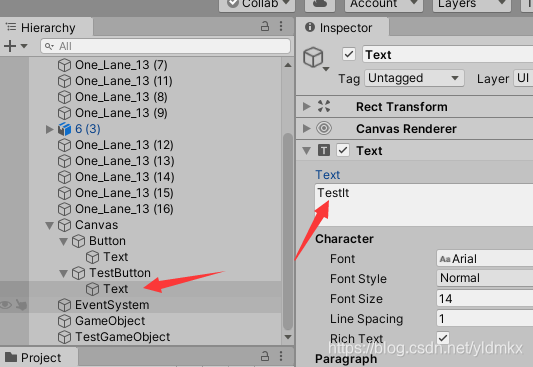The image size is (533, 367).
Task: Select One_Lane_13 (9) object
Action: (121, 113)
